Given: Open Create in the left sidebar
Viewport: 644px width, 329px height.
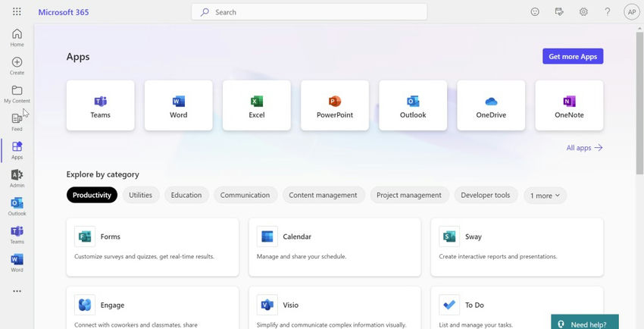Looking at the screenshot, I should pos(17,66).
